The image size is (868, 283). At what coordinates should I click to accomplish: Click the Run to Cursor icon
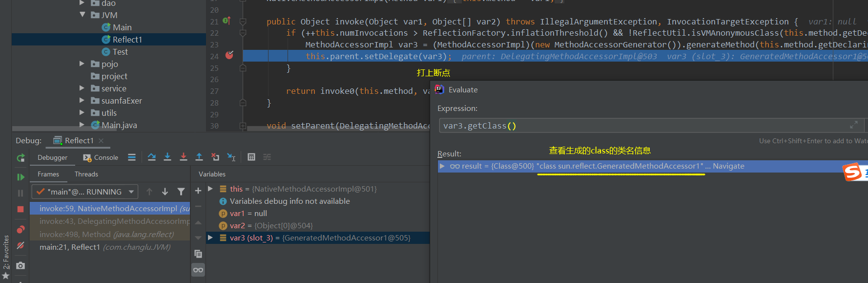click(231, 157)
